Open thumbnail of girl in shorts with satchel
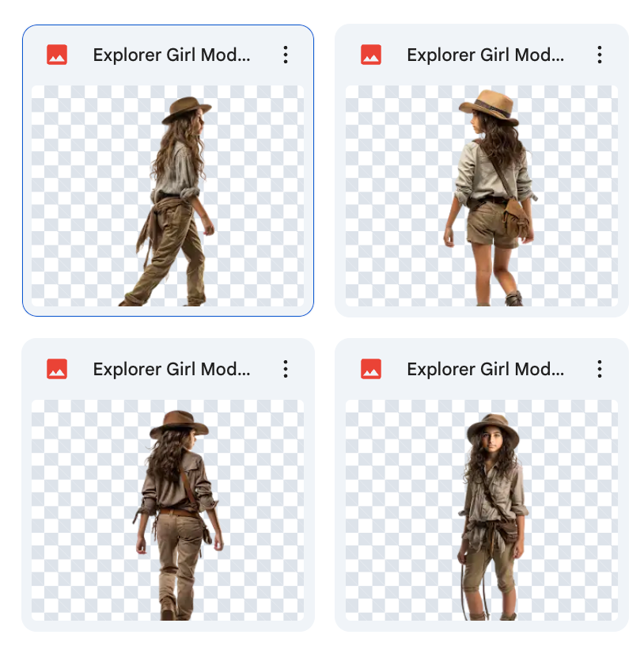The height and width of the screenshot is (646, 644). 482,196
